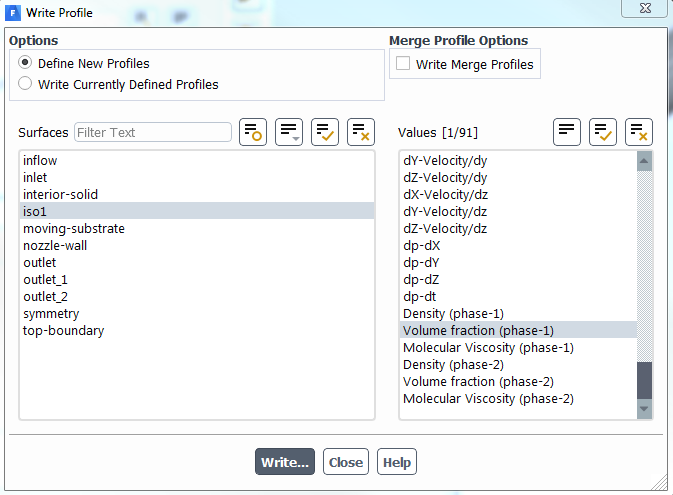Select dp-dX in Values list
The height and width of the screenshot is (495, 673).
click(x=518, y=246)
